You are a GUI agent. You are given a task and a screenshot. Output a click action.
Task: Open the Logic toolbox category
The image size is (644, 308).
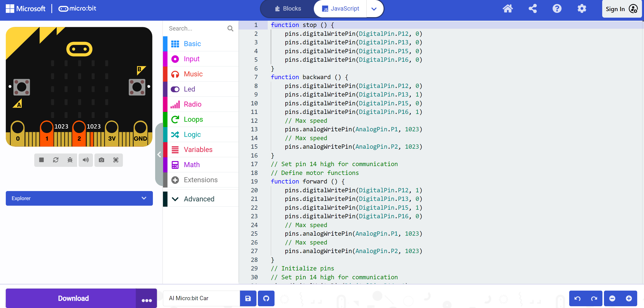[201, 134]
